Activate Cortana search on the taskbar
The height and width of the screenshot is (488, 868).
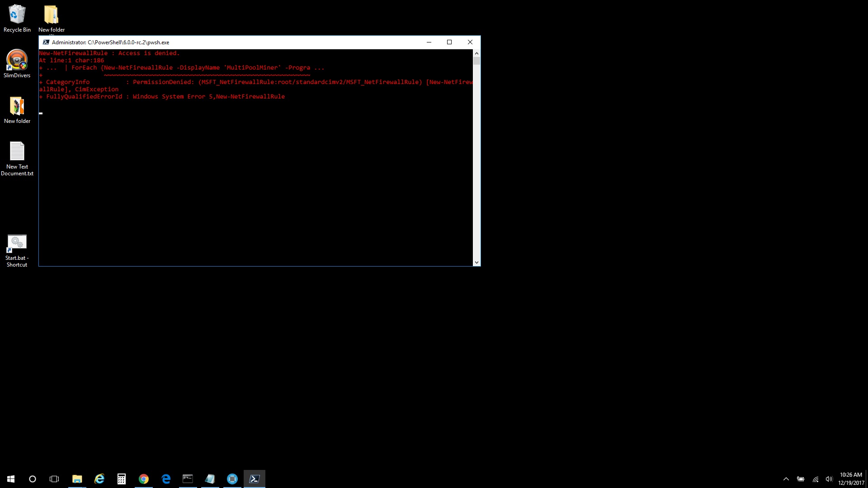[x=32, y=479]
